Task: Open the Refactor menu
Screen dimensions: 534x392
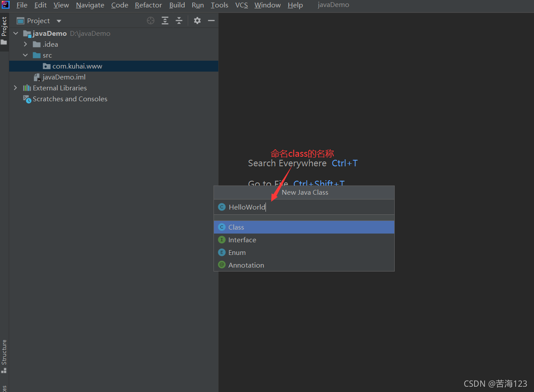Action: point(148,5)
